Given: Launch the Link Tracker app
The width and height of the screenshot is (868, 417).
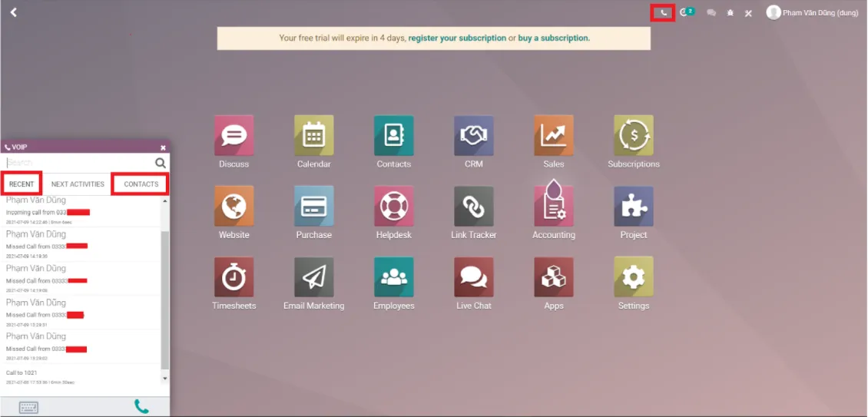Looking at the screenshot, I should (x=474, y=206).
